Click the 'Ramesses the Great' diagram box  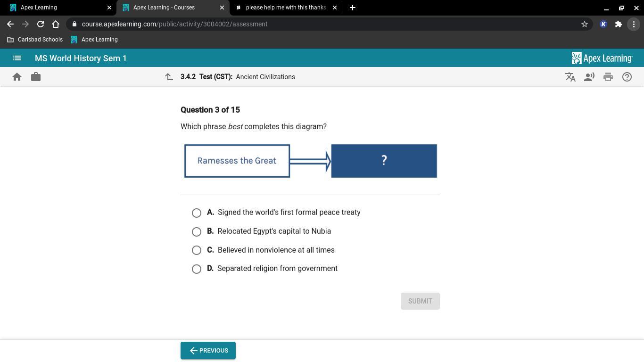click(x=237, y=161)
